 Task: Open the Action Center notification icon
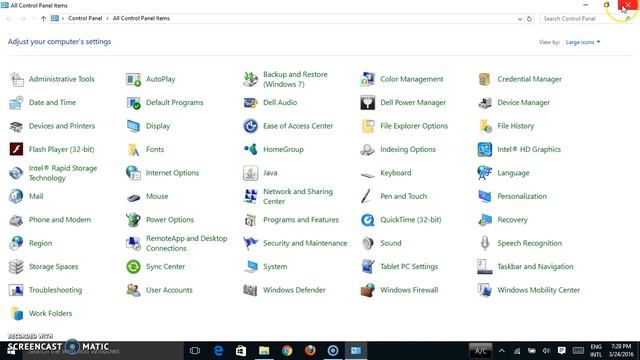562,351
